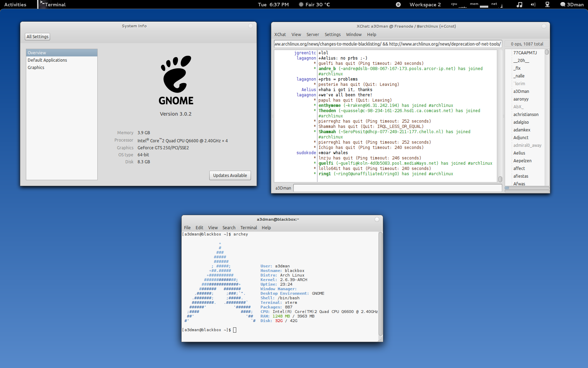Open the 3Dman user chat menu
This screenshot has width=588, height=368.
click(572, 5)
